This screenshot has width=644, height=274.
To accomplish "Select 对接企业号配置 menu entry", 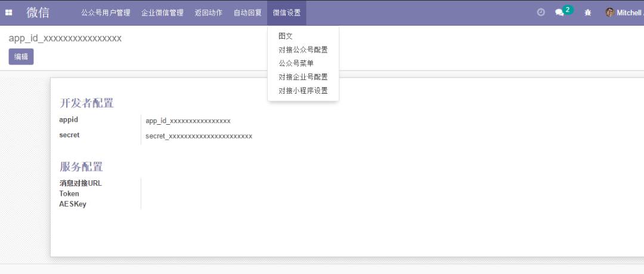I will [x=303, y=77].
